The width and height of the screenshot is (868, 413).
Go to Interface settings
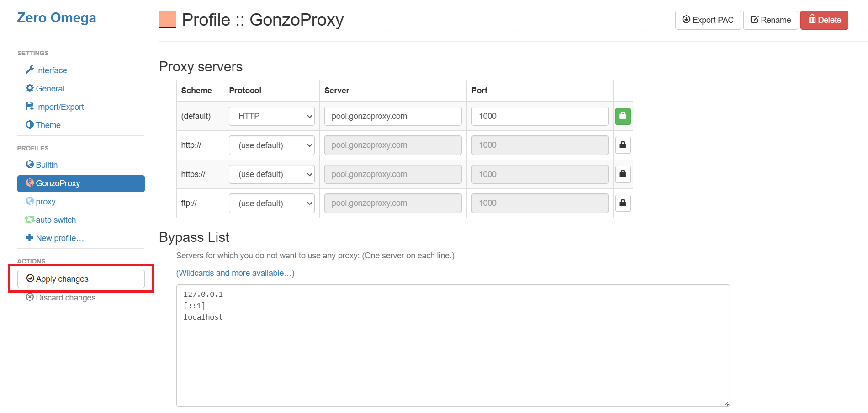pyautogui.click(x=47, y=70)
